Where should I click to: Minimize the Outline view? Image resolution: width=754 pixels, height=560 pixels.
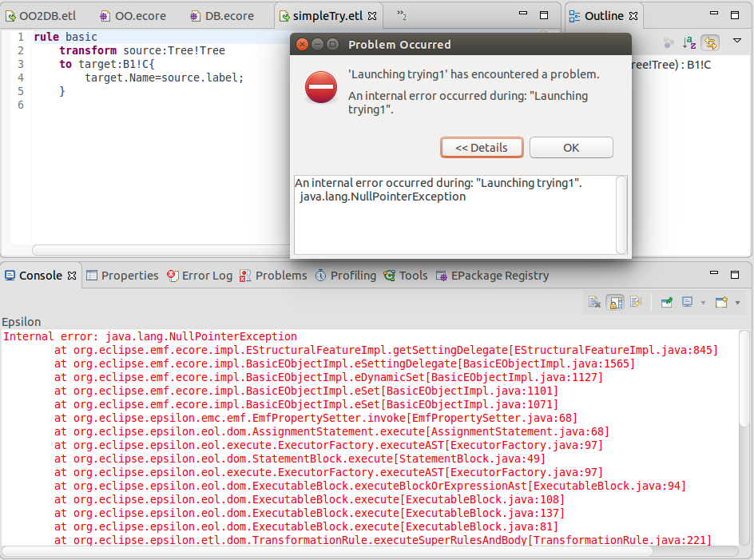(714, 14)
